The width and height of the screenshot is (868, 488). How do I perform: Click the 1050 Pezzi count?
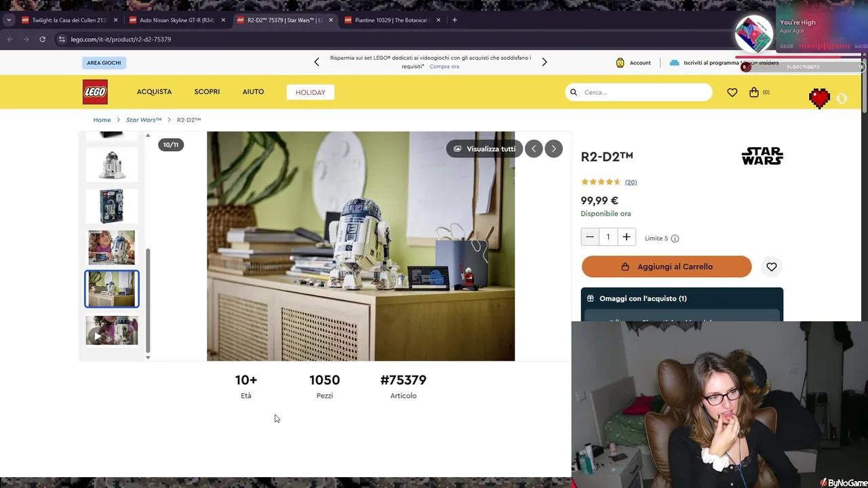(x=324, y=386)
